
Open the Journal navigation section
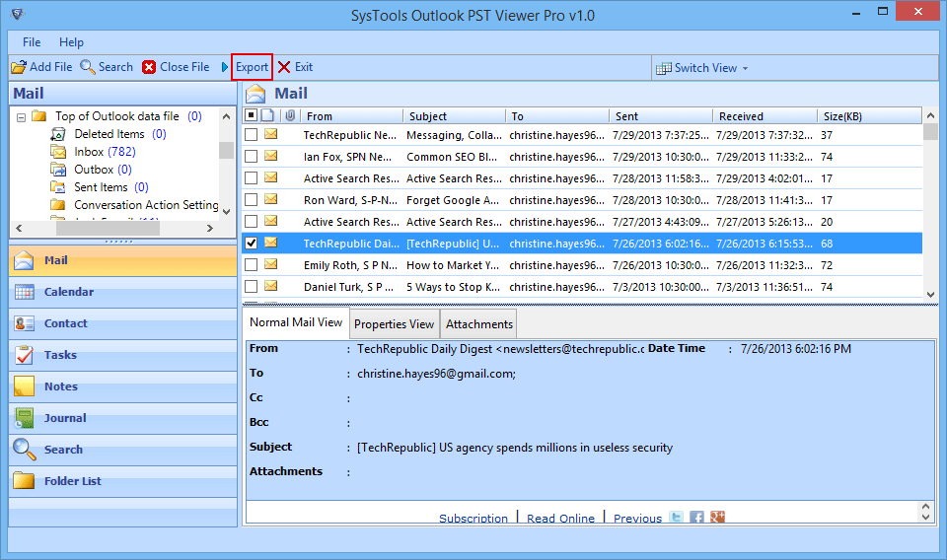tap(122, 418)
